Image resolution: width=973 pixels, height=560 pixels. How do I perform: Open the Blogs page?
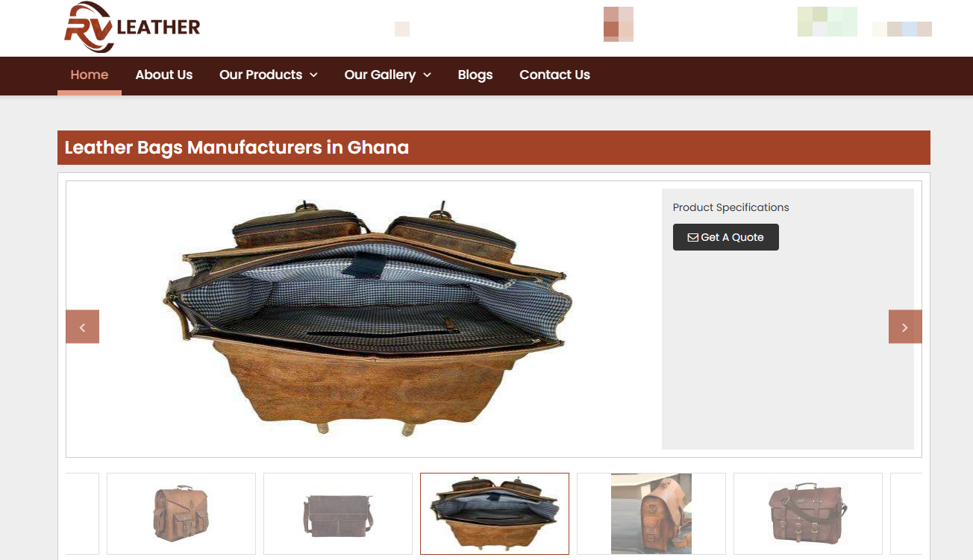475,75
